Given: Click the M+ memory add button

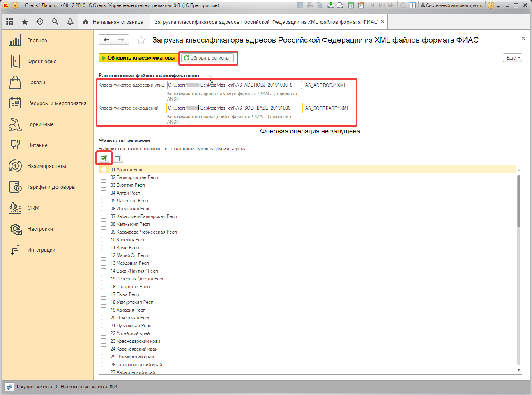Looking at the screenshot, I should (382, 5).
